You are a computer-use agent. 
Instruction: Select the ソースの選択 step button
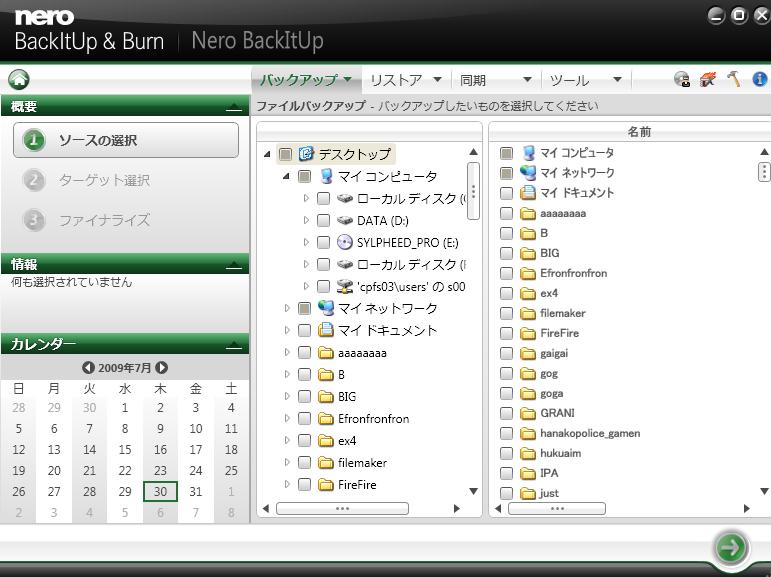click(126, 140)
